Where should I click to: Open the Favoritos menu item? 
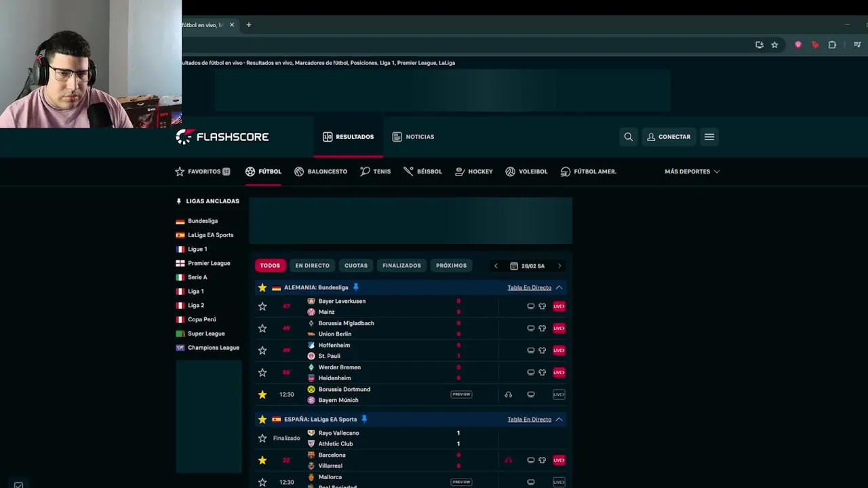[x=202, y=171]
